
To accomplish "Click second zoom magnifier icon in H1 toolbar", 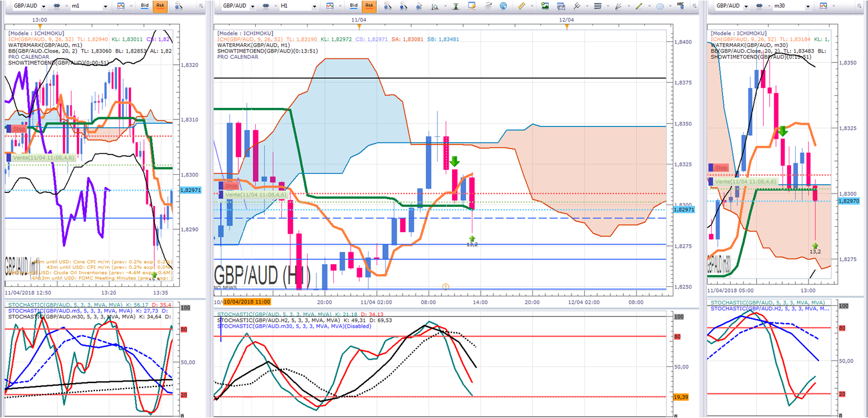I will point(403,6).
